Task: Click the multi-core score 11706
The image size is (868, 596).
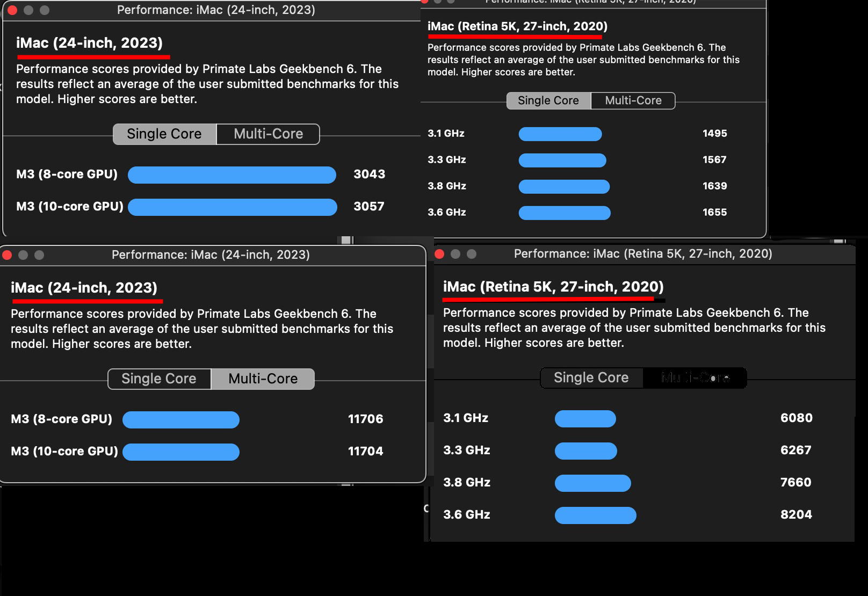Action: pyautogui.click(x=366, y=419)
